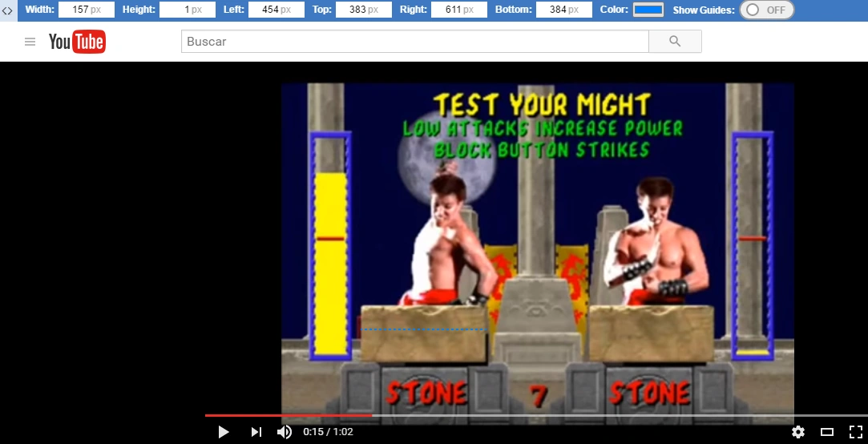Click the Show Guides label
This screenshot has height=444, width=868.
click(x=704, y=10)
